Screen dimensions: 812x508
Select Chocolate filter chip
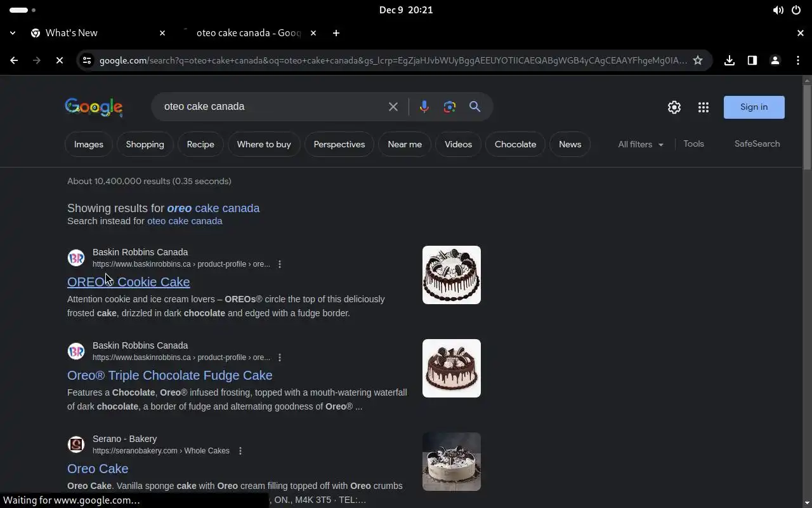[x=515, y=144]
